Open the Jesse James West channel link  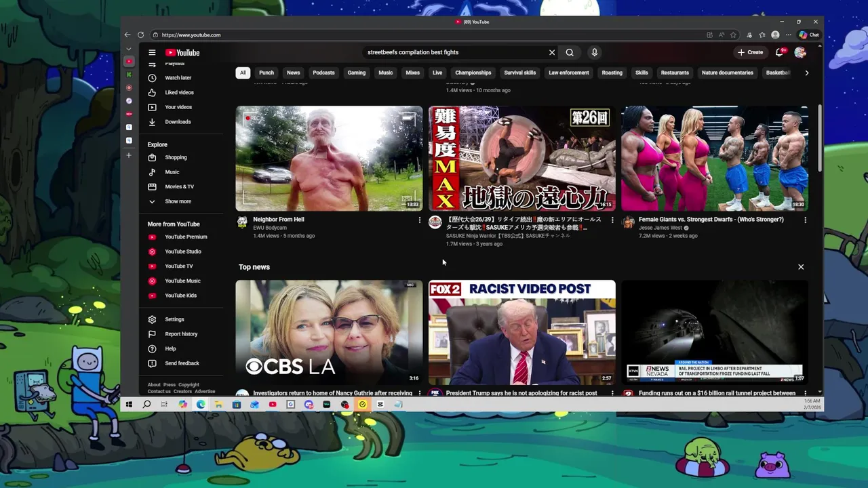point(660,228)
